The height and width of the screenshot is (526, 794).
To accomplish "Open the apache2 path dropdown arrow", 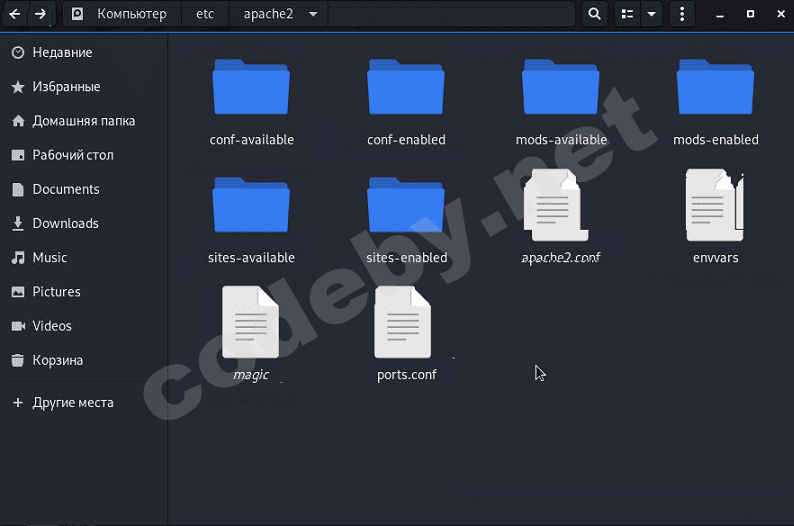I will (313, 14).
